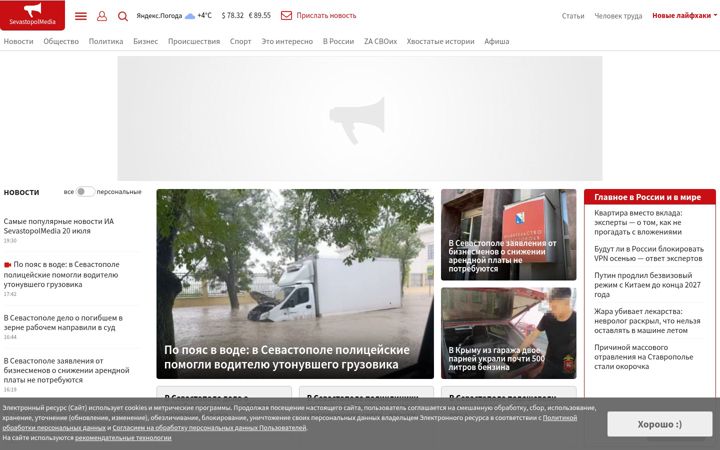Open the government sign thumbnail story
The width and height of the screenshot is (720, 450).
508,234
